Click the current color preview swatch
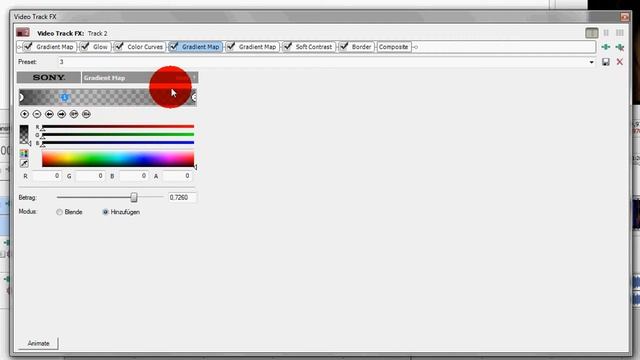The height and width of the screenshot is (360, 640). (x=24, y=135)
